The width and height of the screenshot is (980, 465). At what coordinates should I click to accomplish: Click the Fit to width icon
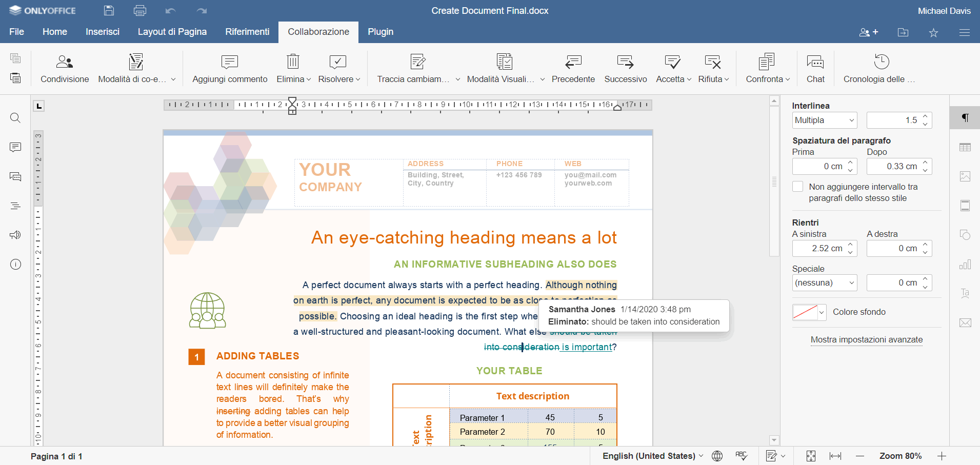835,456
